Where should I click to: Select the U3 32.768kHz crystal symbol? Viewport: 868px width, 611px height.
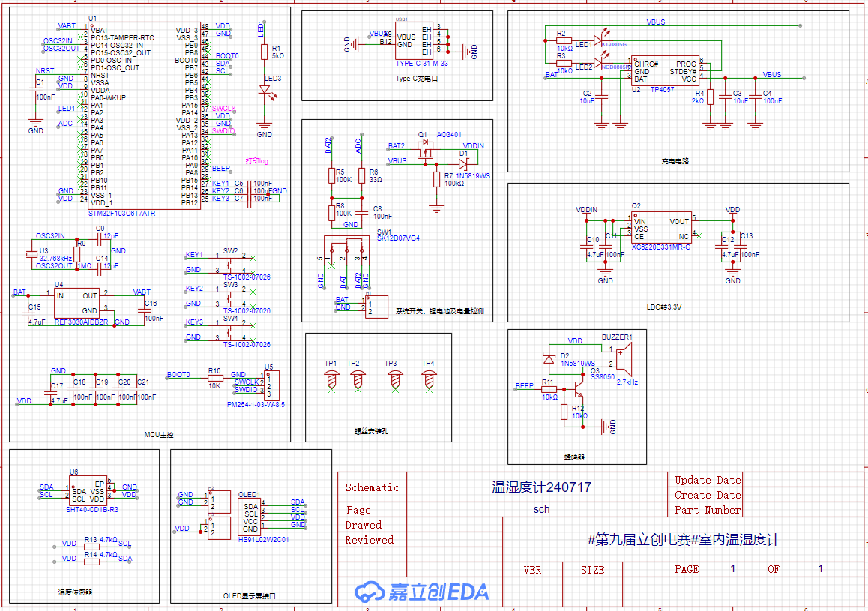click(31, 255)
